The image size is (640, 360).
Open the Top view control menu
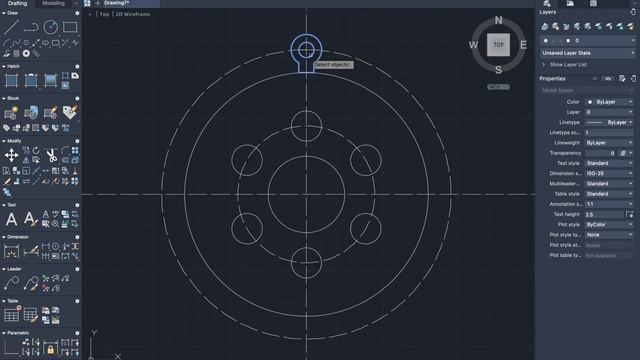tap(104, 14)
